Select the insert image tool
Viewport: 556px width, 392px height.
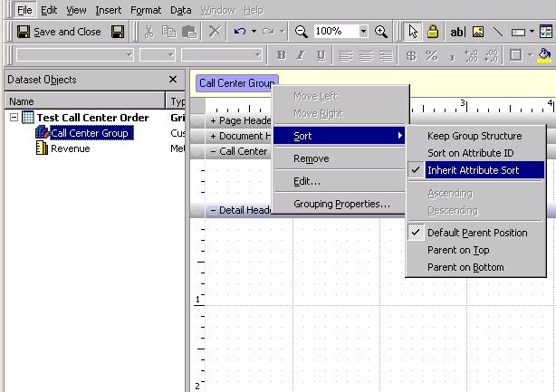478,32
